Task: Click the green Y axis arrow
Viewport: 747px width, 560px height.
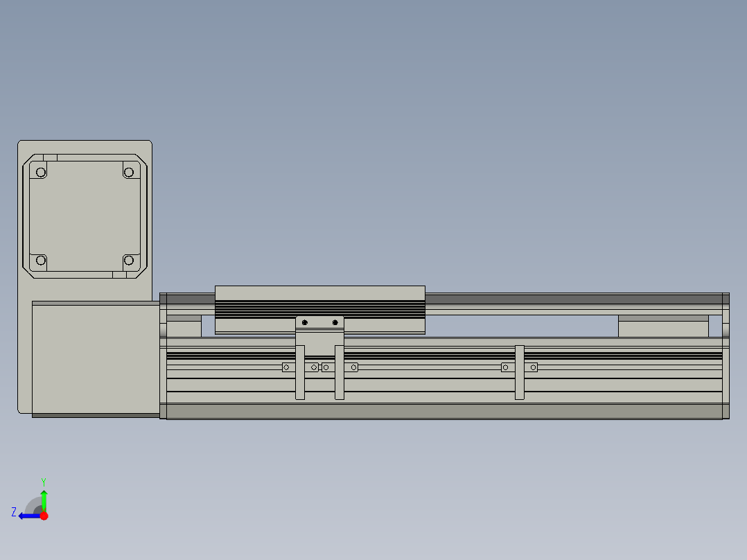Action: point(44,500)
